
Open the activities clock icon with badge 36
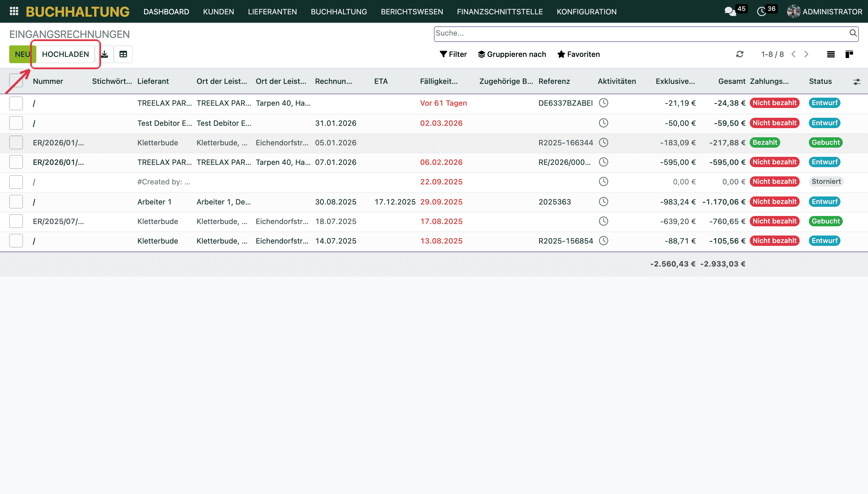tap(762, 11)
